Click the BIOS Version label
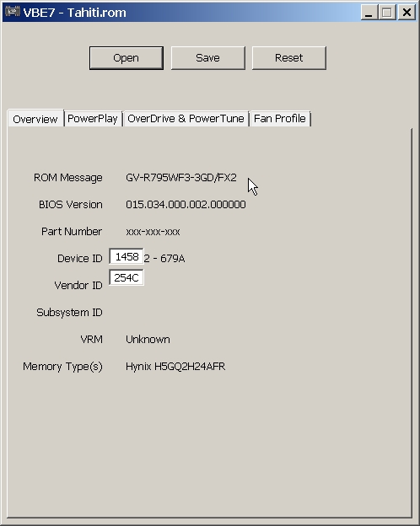 [71, 205]
